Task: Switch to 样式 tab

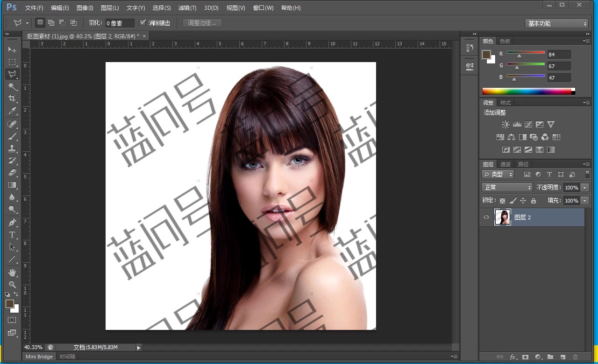Action: (505, 103)
